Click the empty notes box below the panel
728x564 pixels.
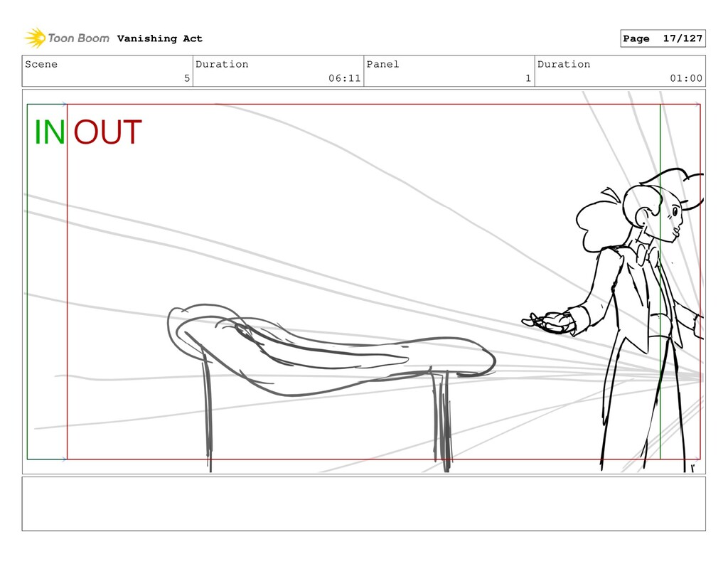[x=363, y=504]
